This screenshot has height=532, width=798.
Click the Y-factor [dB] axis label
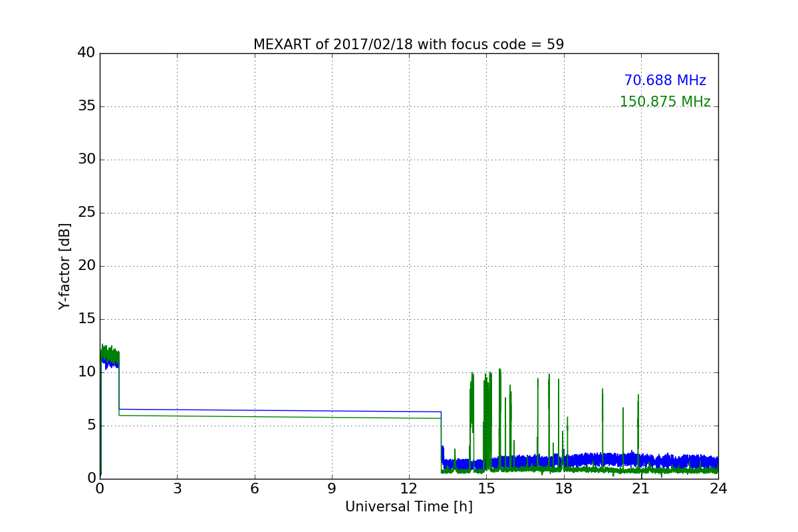point(65,266)
